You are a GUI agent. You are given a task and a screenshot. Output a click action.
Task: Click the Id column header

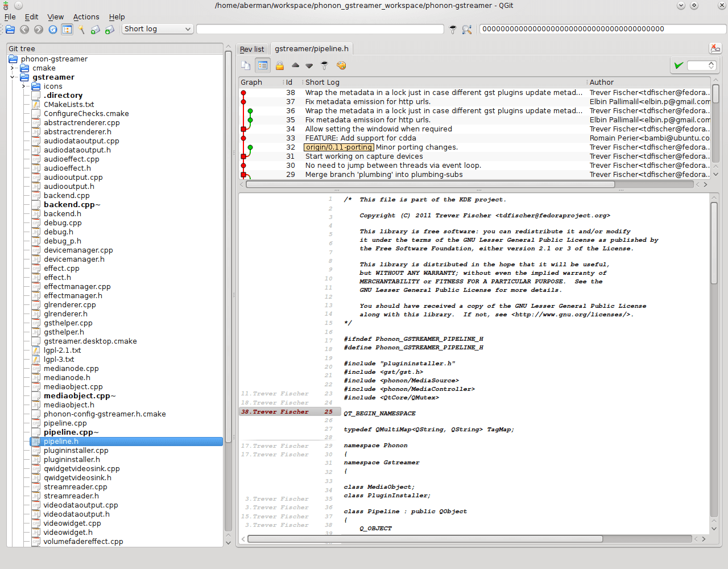(x=293, y=83)
